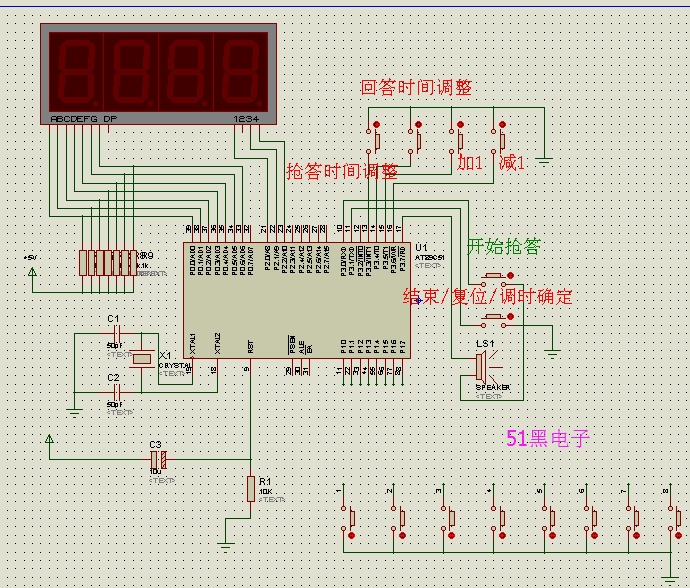Viewport: 690px width, 588px height.
Task: Select the four-digit seven-segment display
Action: [158, 74]
